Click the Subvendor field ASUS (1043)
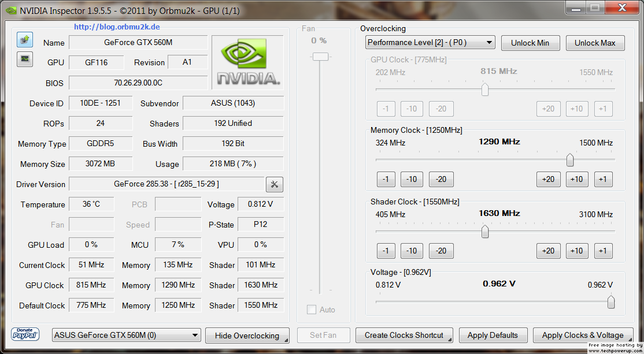The height and width of the screenshot is (354, 644). [234, 103]
